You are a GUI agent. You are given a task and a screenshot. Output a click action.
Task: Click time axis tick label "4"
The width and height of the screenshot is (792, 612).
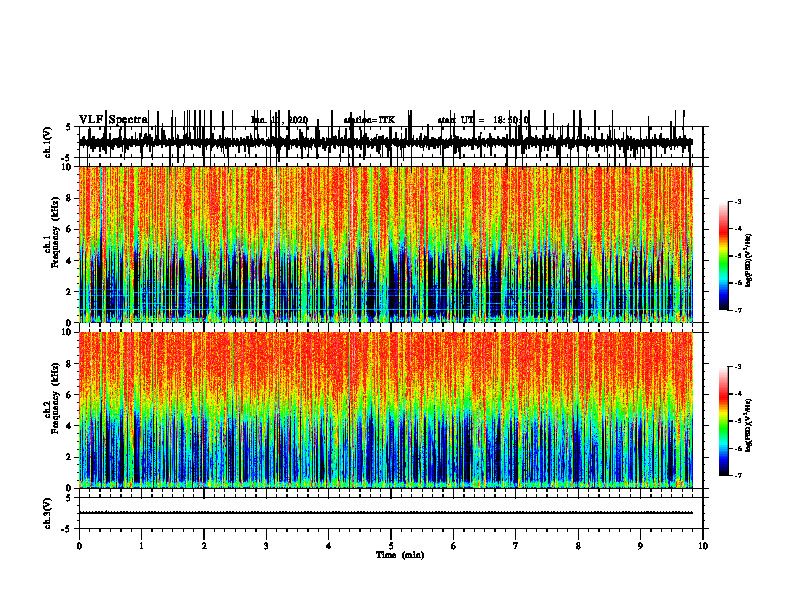329,546
